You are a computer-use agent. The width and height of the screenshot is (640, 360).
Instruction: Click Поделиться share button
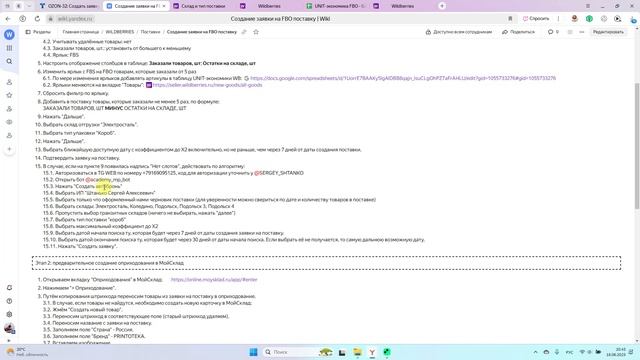pyautogui.click(x=518, y=32)
